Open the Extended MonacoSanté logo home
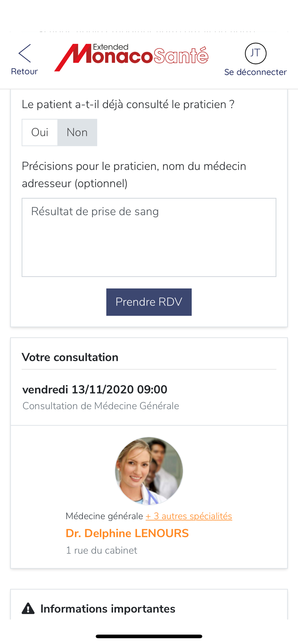The width and height of the screenshot is (298, 644). 131,57
